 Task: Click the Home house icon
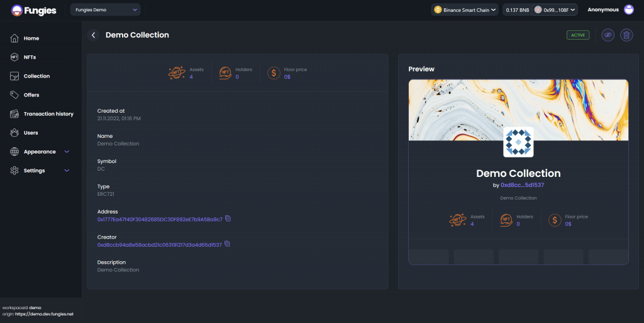[14, 38]
